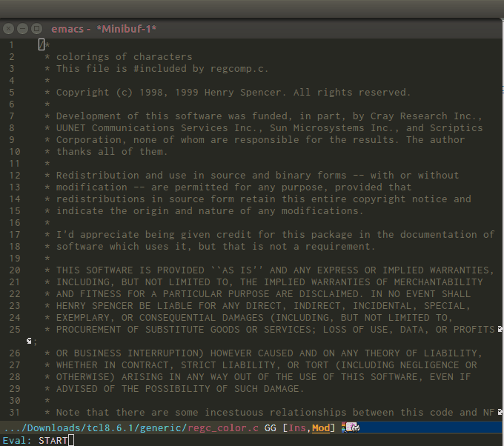Click the 'I'd appreciate being given credit' line
The width and height of the screenshot is (504, 446).
tap(270, 235)
